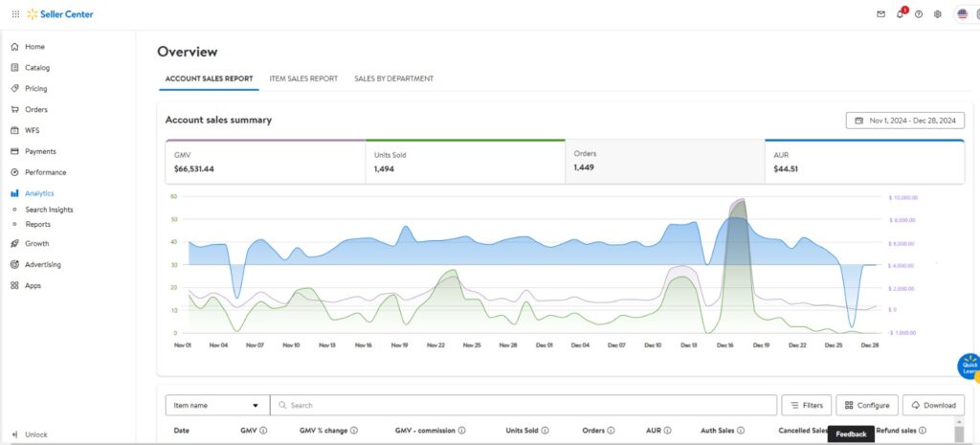Open the Item name dropdown
Image resolution: width=980 pixels, height=445 pixels.
217,405
